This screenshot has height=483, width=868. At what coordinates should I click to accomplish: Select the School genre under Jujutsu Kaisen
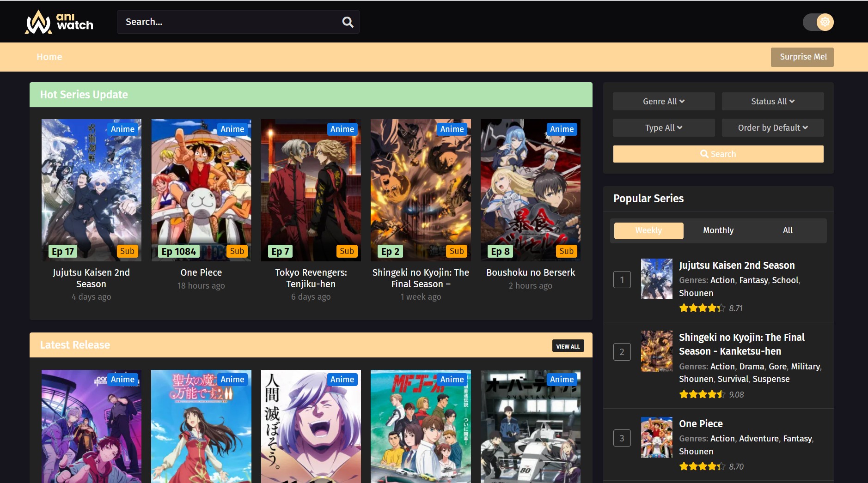point(785,280)
